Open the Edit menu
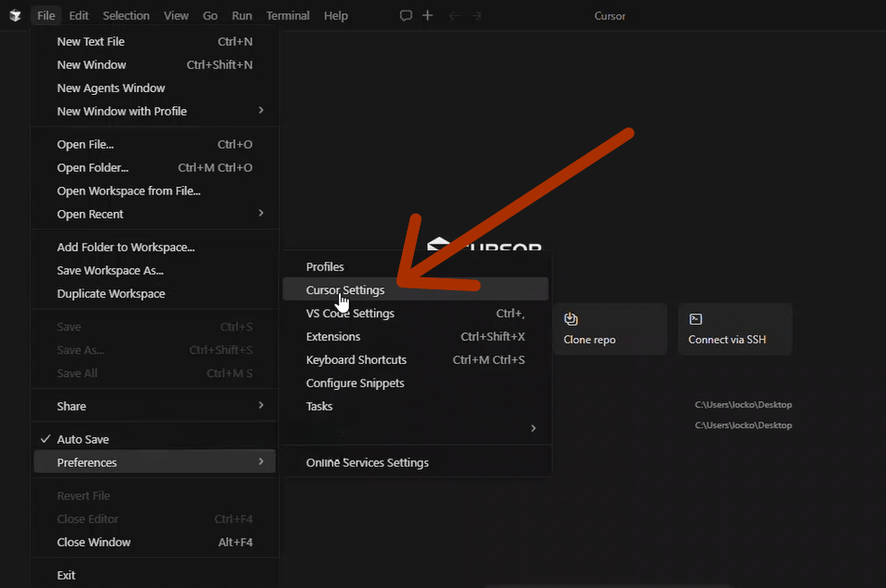Viewport: 886px width, 588px height. point(78,16)
